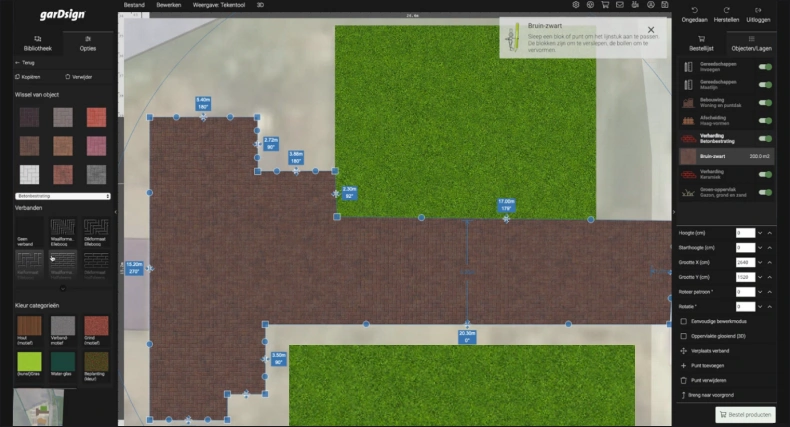The image size is (790, 427).
Task: Click the Ongedaan undo icon
Action: tap(694, 10)
